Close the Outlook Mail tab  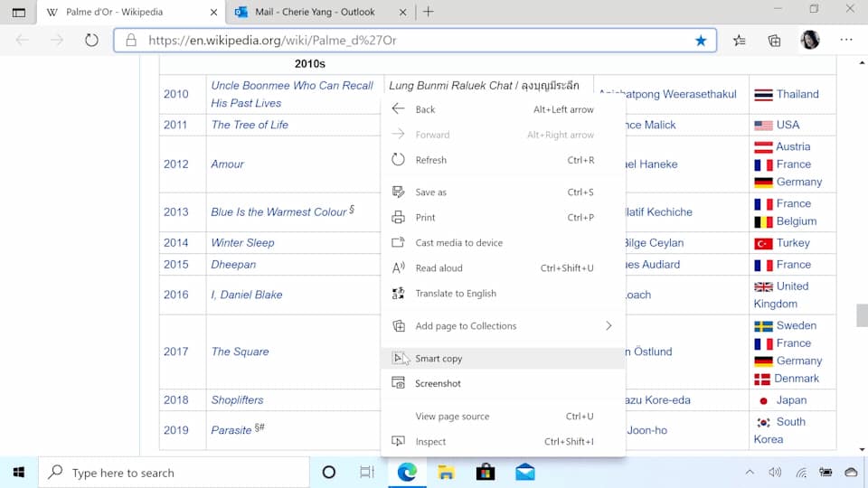point(403,12)
